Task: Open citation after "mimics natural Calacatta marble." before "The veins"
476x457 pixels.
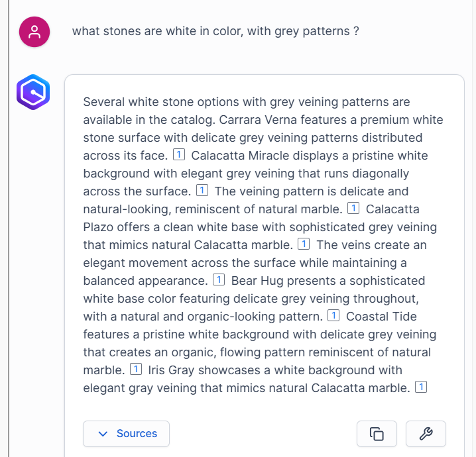Action: coord(304,244)
